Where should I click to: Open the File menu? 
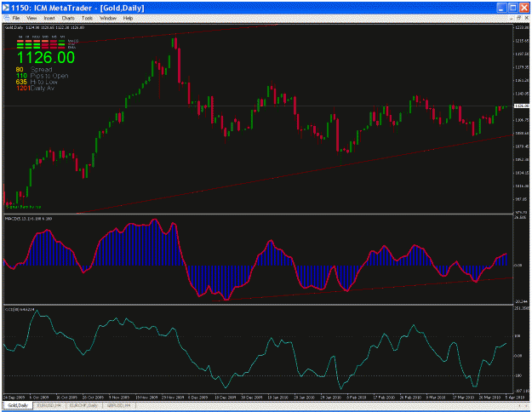point(15,18)
